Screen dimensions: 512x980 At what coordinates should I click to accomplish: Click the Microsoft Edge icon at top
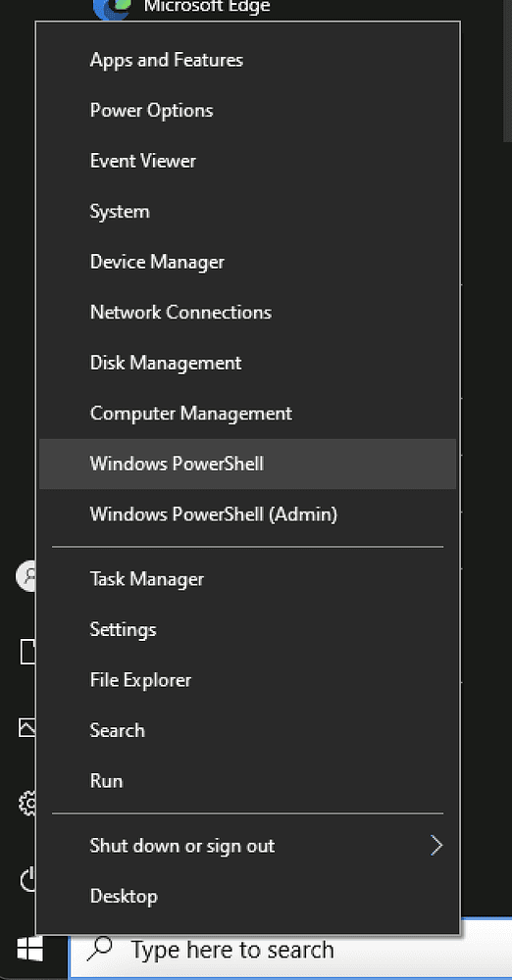tap(113, 8)
